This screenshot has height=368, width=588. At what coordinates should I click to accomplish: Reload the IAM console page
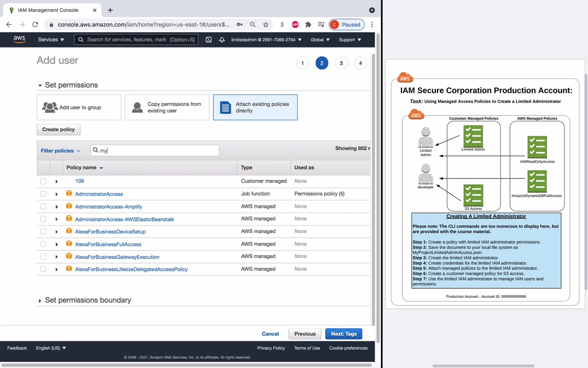pos(35,25)
